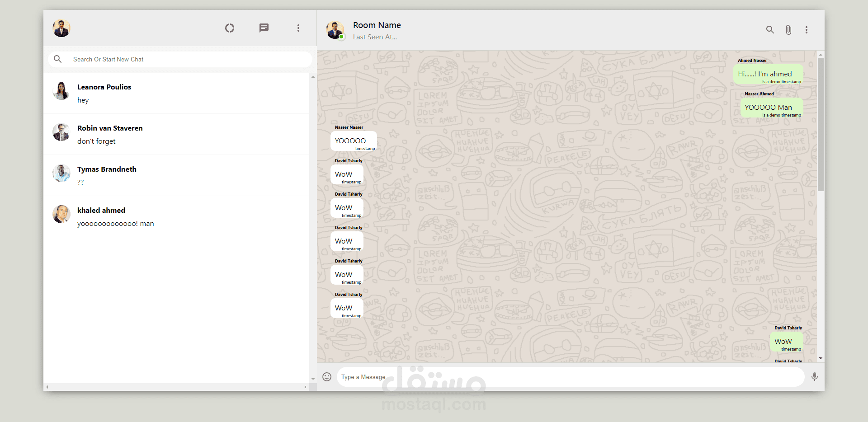Viewport: 868px width, 422px height.
Task: Click the room avatar in chat header
Action: pos(335,30)
